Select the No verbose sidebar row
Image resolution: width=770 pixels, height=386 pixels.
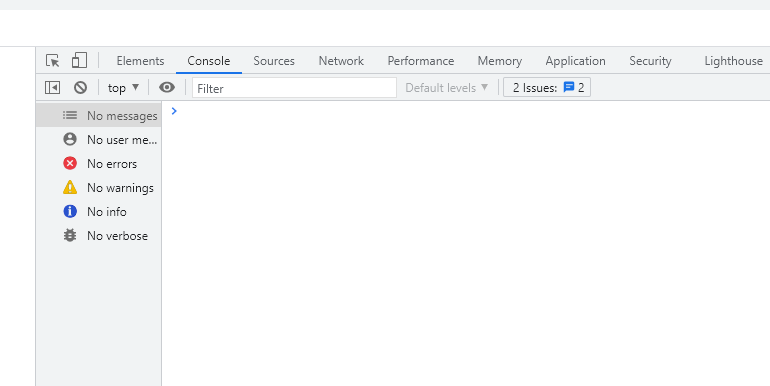98,235
